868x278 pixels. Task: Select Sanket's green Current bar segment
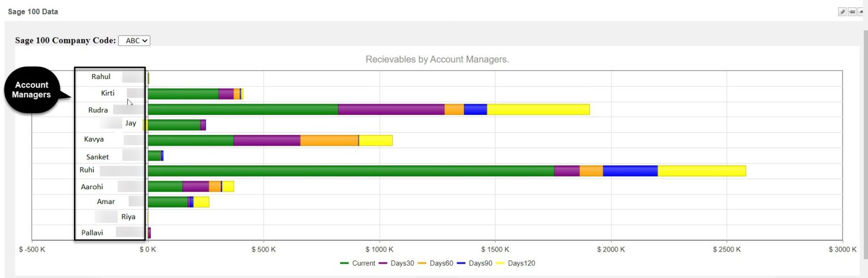pos(154,155)
